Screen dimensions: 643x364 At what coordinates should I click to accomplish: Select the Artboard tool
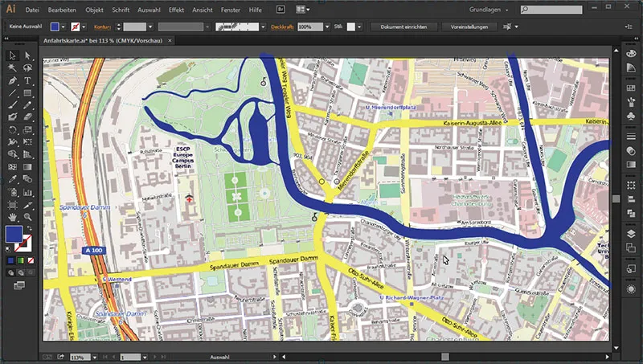[12, 205]
